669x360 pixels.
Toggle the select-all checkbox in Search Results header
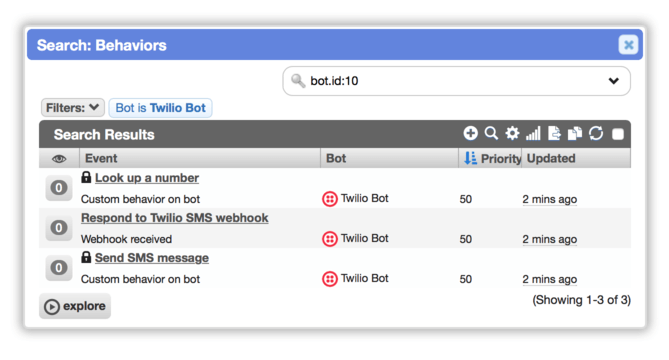pyautogui.click(x=618, y=134)
